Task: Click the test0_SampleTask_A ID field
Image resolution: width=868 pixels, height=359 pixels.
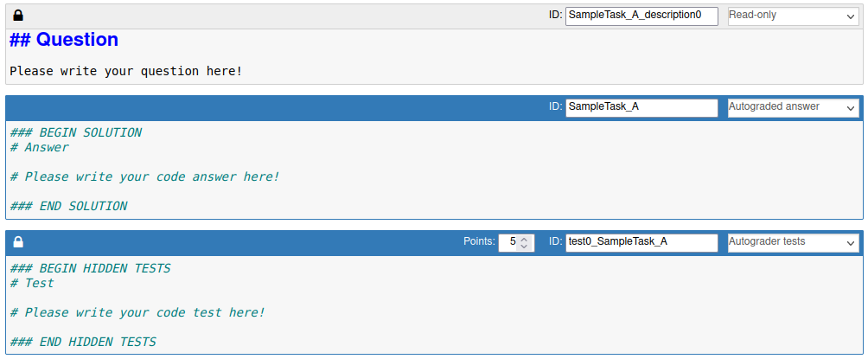Action: coord(641,243)
